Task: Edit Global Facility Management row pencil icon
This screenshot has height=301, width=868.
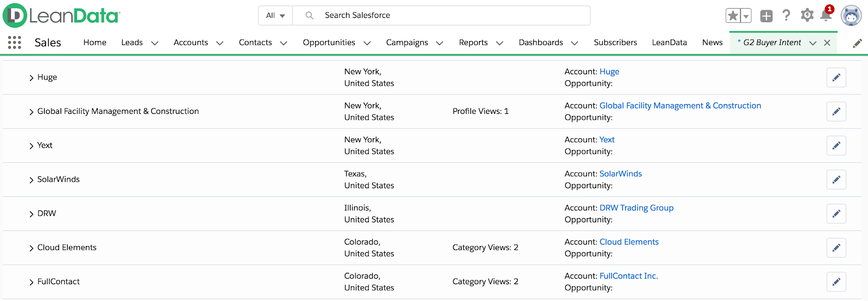Action: click(837, 112)
